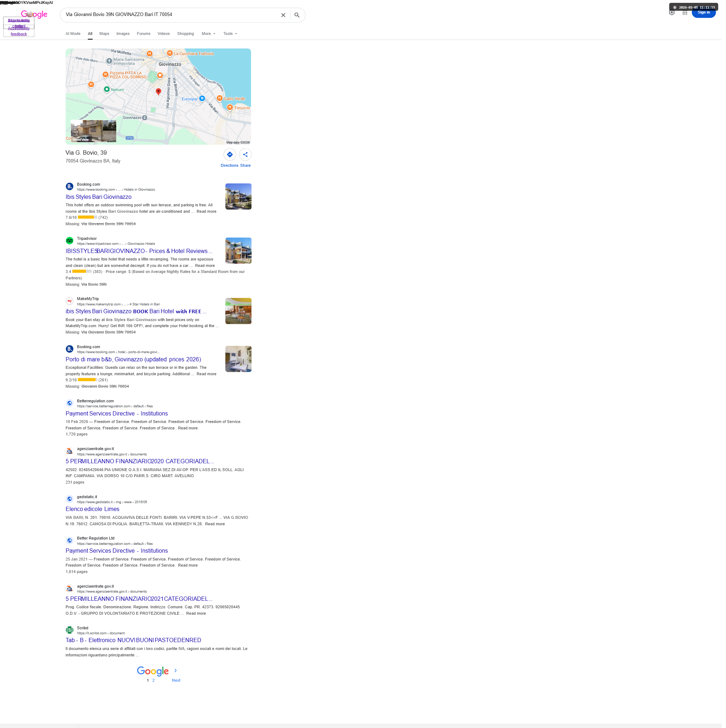Open the 25 Jan 2021 Payment Services Directive result
726x728 pixels.
click(x=117, y=554)
